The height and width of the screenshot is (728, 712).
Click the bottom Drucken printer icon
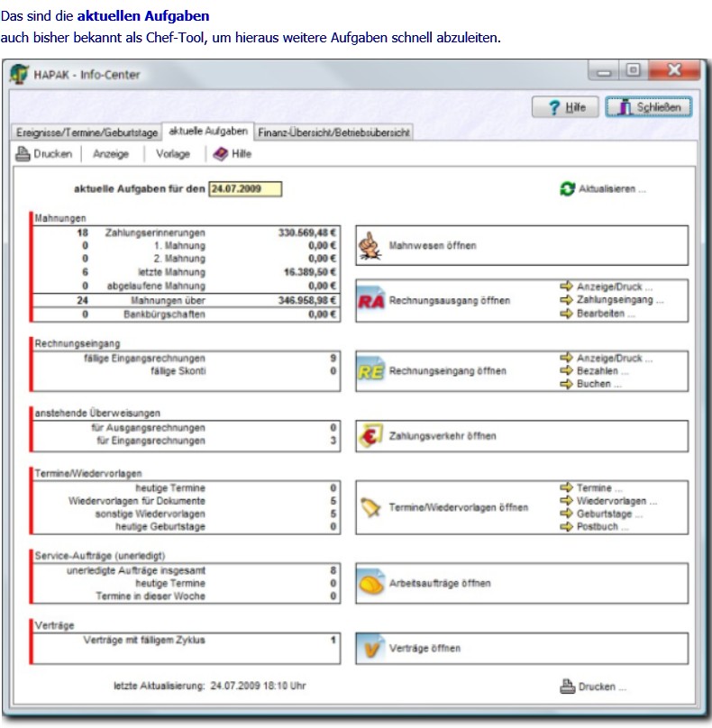pos(567,687)
